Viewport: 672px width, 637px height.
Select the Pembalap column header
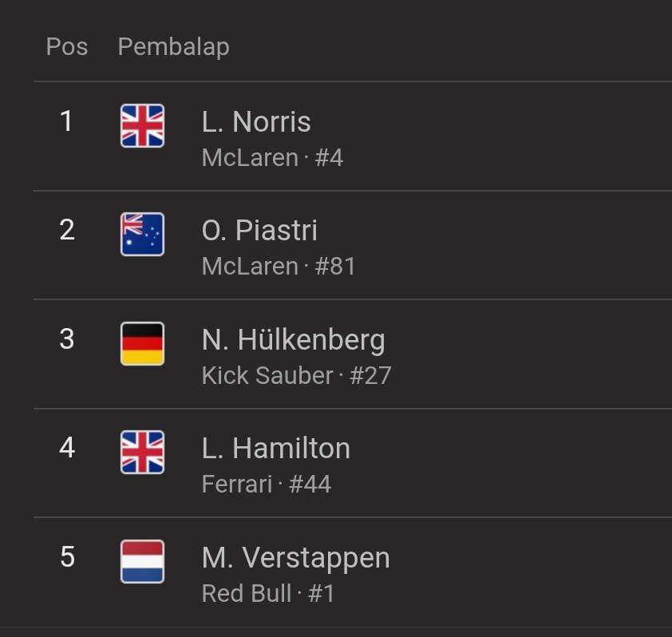173,47
